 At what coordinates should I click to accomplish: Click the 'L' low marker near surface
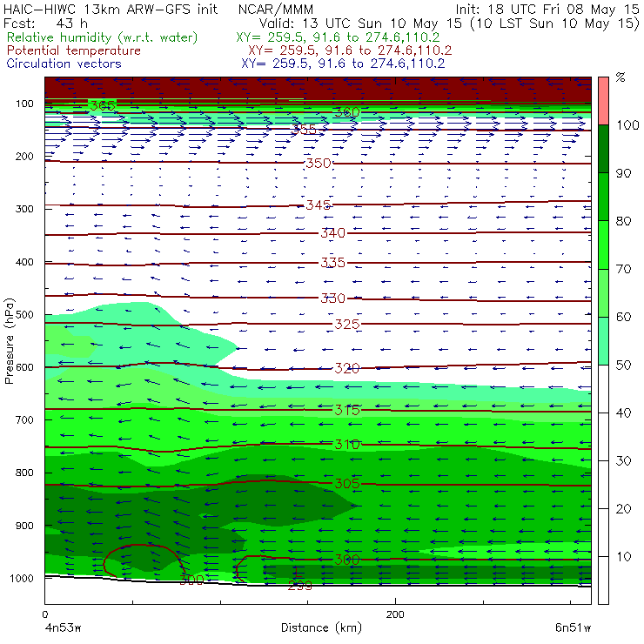pyautogui.click(x=298, y=571)
